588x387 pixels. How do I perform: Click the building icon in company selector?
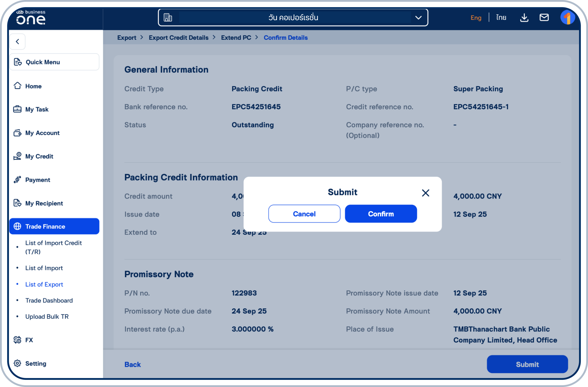tap(168, 18)
